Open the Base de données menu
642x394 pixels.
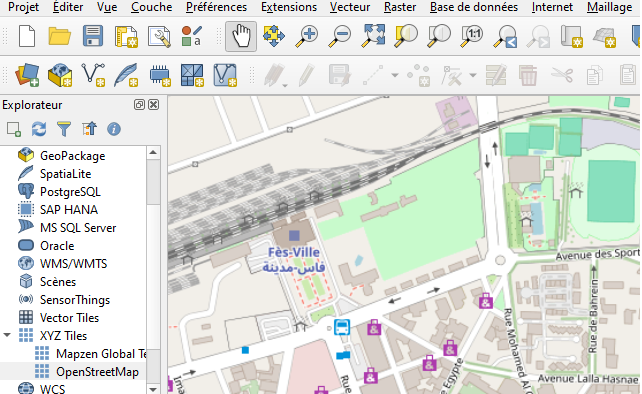click(x=474, y=7)
